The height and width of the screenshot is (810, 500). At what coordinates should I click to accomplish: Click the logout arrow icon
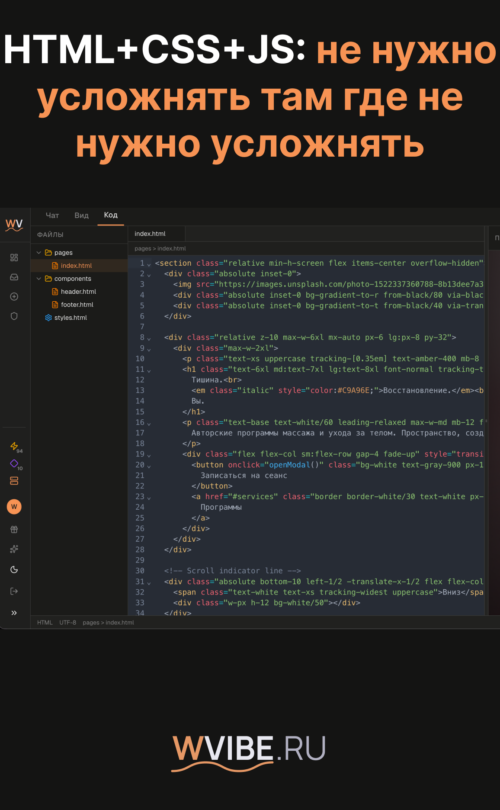[x=14, y=591]
